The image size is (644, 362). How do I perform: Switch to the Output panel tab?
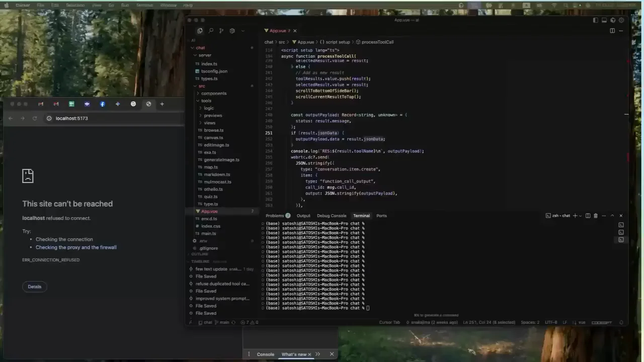tap(303, 216)
